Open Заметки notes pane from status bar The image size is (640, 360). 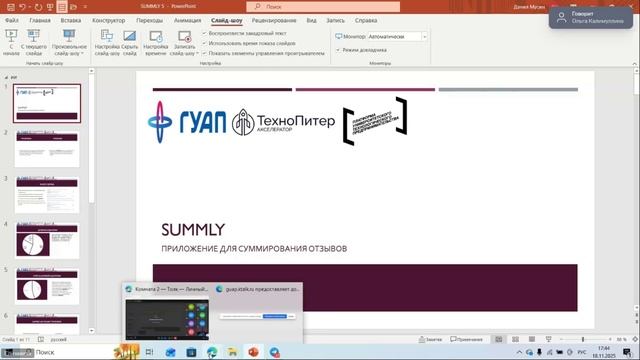click(x=430, y=339)
